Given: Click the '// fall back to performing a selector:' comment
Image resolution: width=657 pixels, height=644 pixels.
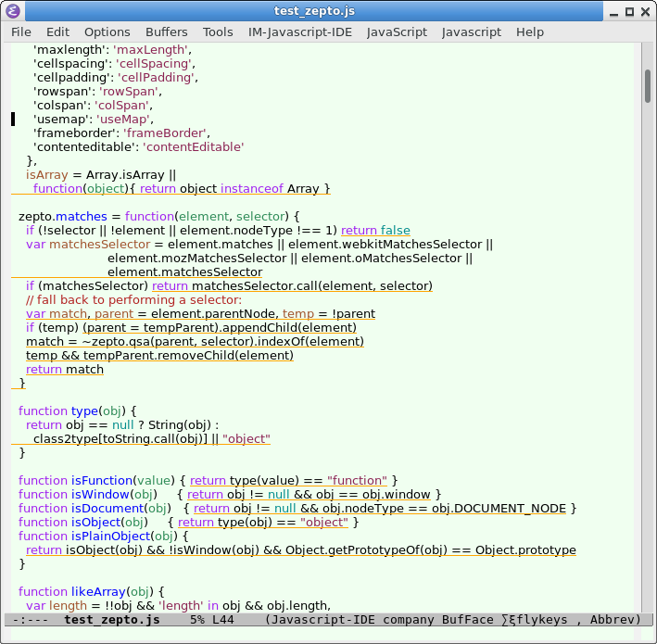Looking at the screenshot, I should (133, 300).
